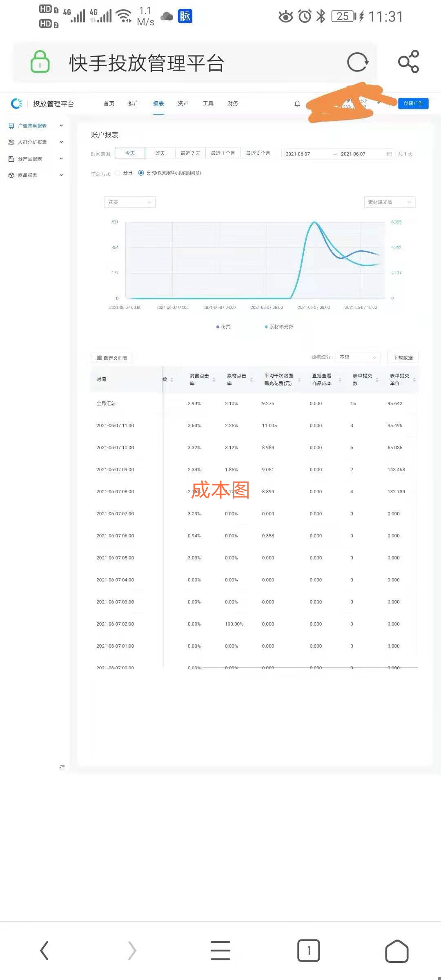441x980 pixels.
Task: Tap the browser share icon
Action: tap(408, 62)
